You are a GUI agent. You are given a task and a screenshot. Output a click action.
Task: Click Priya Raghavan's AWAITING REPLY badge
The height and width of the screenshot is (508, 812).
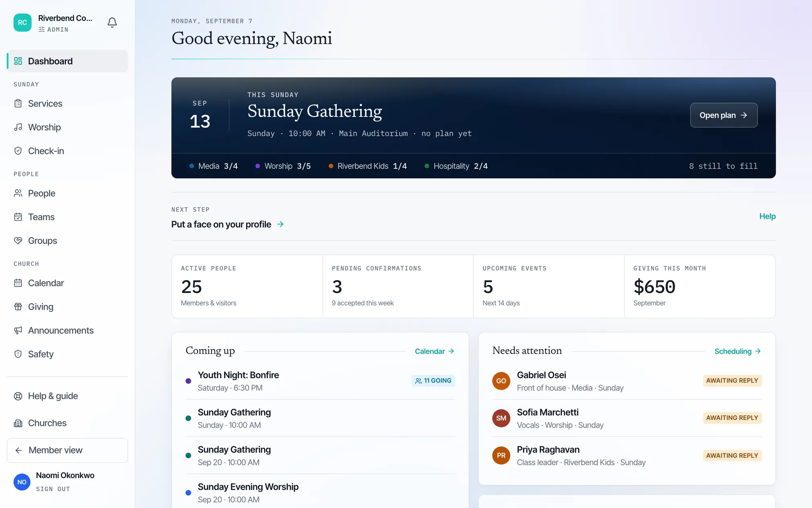pyautogui.click(x=732, y=456)
